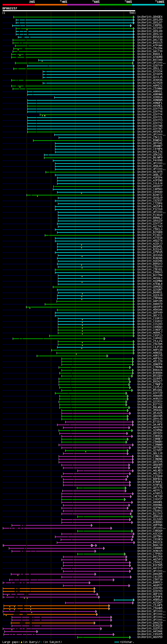Select the UniRef100_B9WEA2 label
Image resolution: width=167 pixels, height=644 pixels.
(x=150, y=140)
